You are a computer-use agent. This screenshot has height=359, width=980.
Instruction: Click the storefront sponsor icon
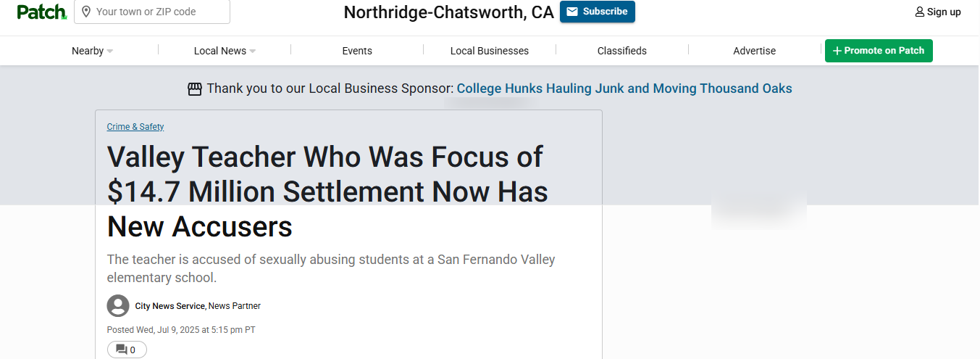coord(195,89)
